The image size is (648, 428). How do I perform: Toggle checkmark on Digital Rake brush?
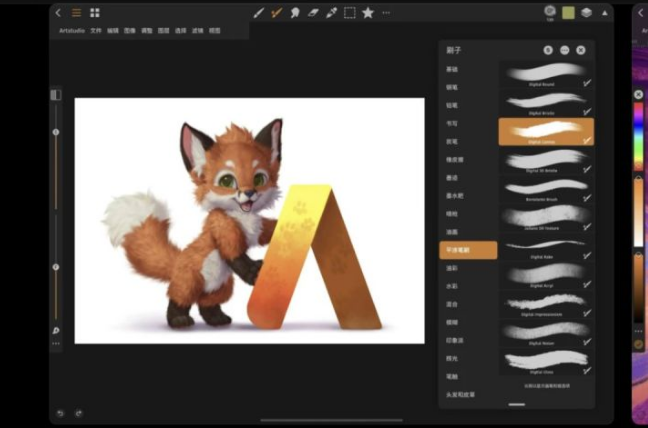pyautogui.click(x=587, y=255)
